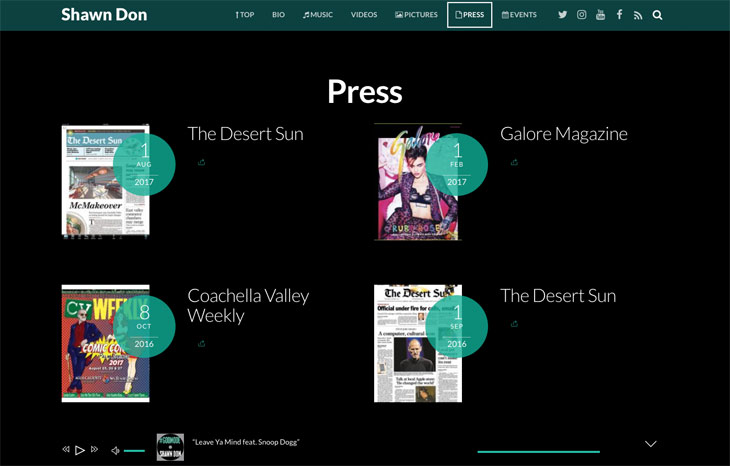Open the MUSIC section
The height and width of the screenshot is (466, 730).
[318, 15]
